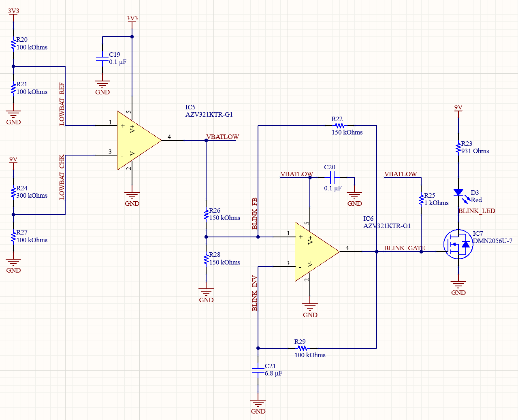Click the IC7 DMN2056U-7 MOSFET symbol

459,244
